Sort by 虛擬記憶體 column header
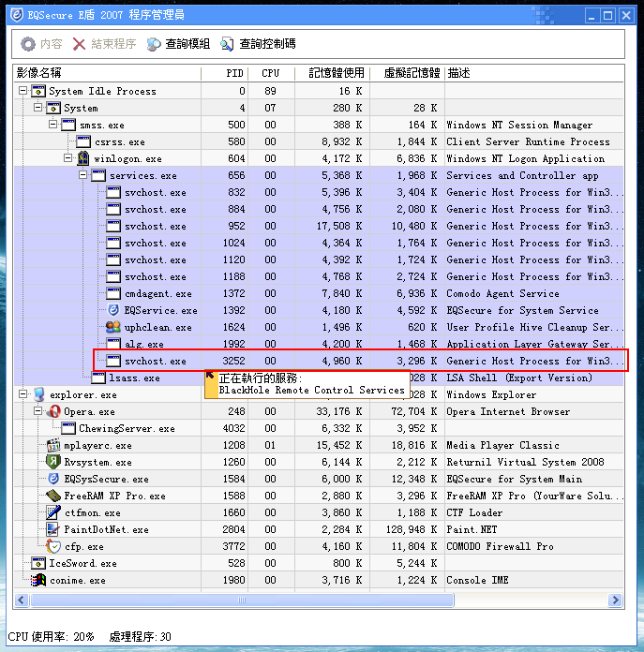Image resolution: width=644 pixels, height=652 pixels. coord(407,73)
